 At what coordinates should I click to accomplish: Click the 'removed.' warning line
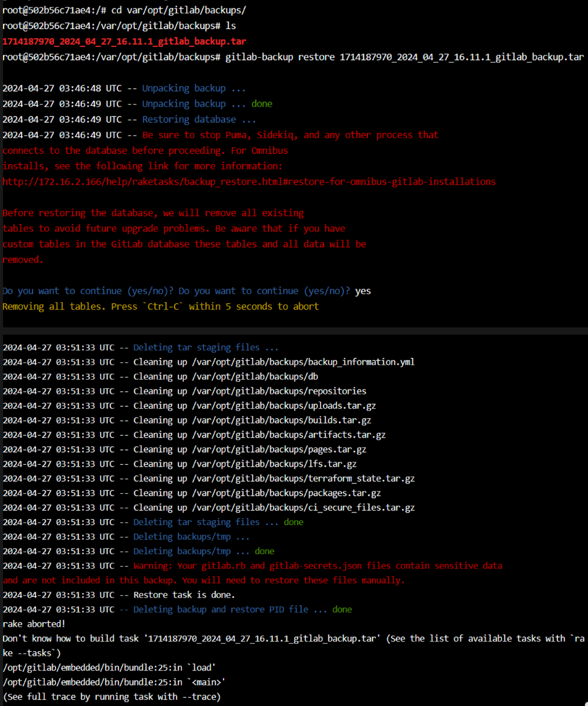[23, 260]
